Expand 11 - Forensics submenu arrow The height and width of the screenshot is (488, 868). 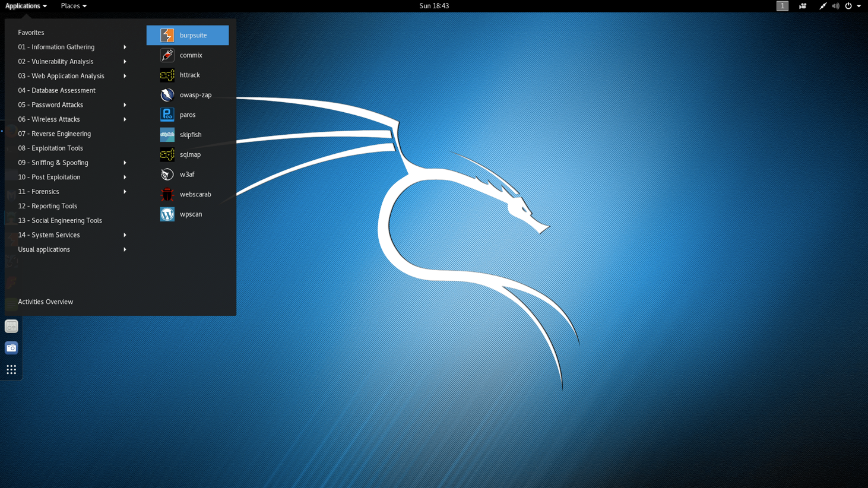click(x=125, y=192)
